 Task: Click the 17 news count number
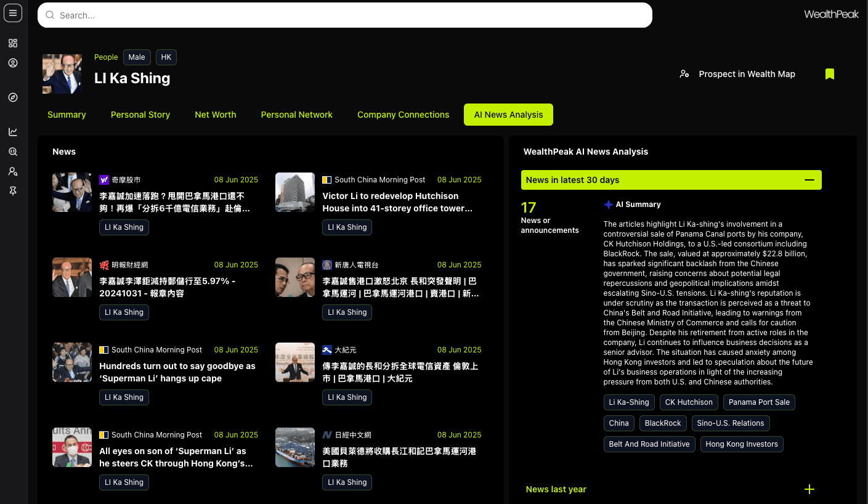coord(529,208)
